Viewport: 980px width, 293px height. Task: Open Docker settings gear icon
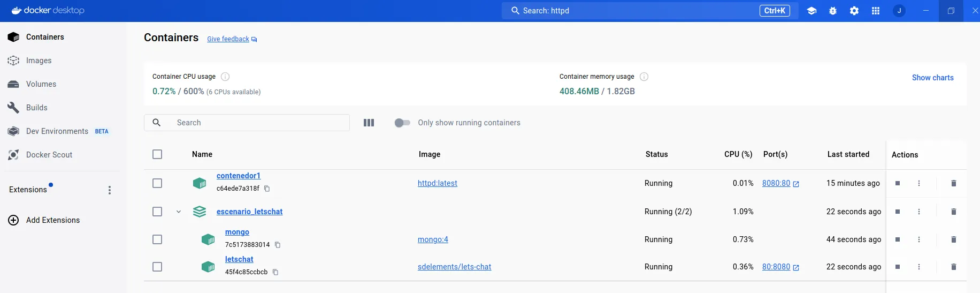(x=854, y=11)
